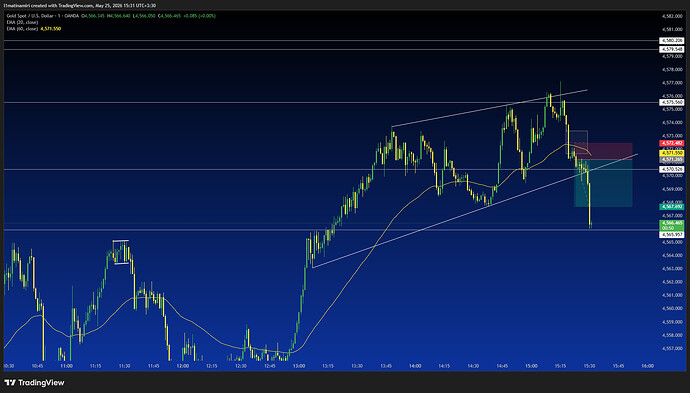Click the Gold Spot / U.S. Dollar symbol title
This screenshot has width=690, height=393.
coord(31,16)
